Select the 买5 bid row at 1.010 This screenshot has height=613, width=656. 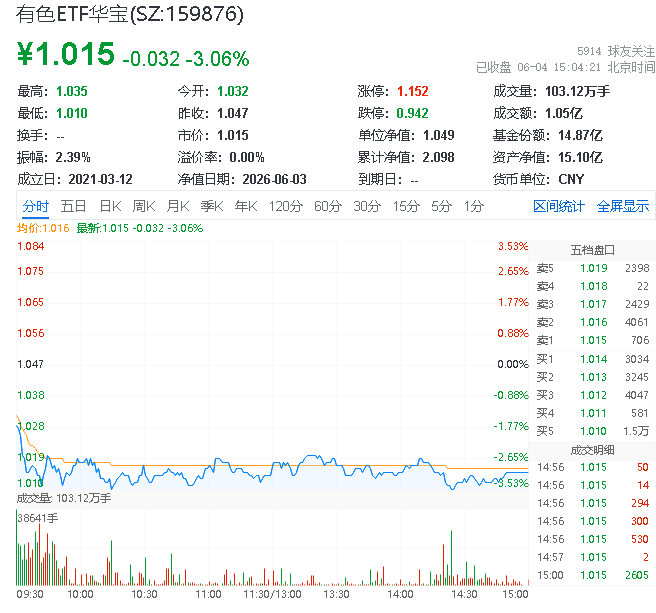pyautogui.click(x=593, y=431)
